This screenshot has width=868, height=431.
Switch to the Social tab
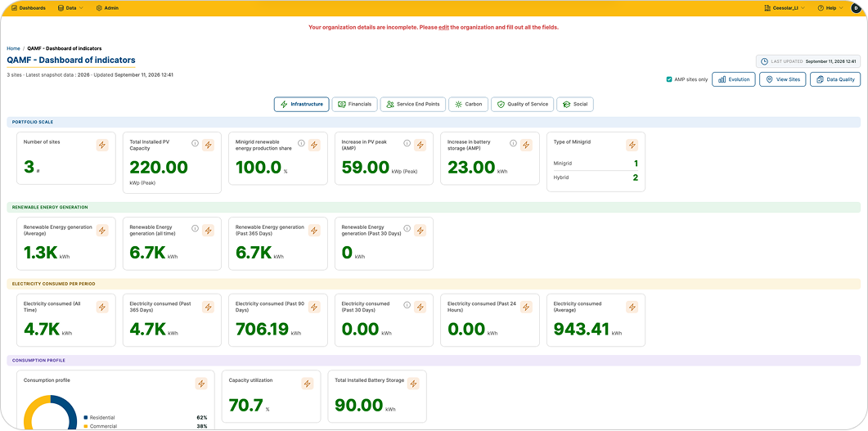575,104
